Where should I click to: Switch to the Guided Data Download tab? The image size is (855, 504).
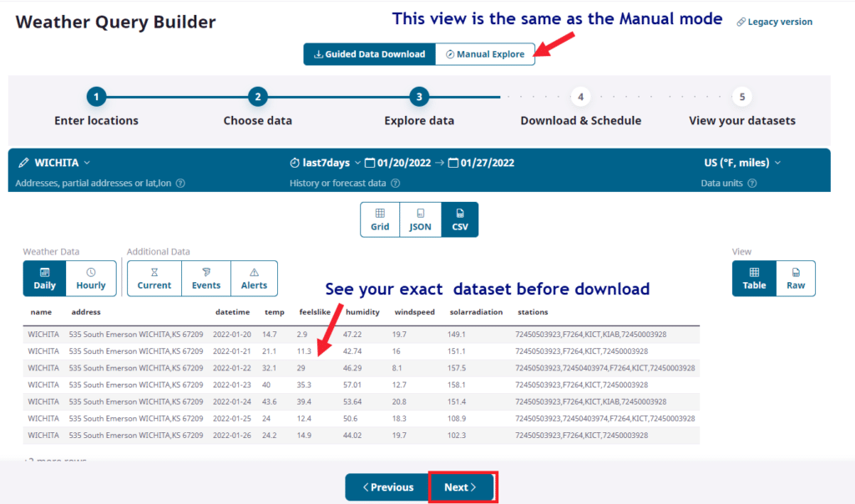coord(369,53)
